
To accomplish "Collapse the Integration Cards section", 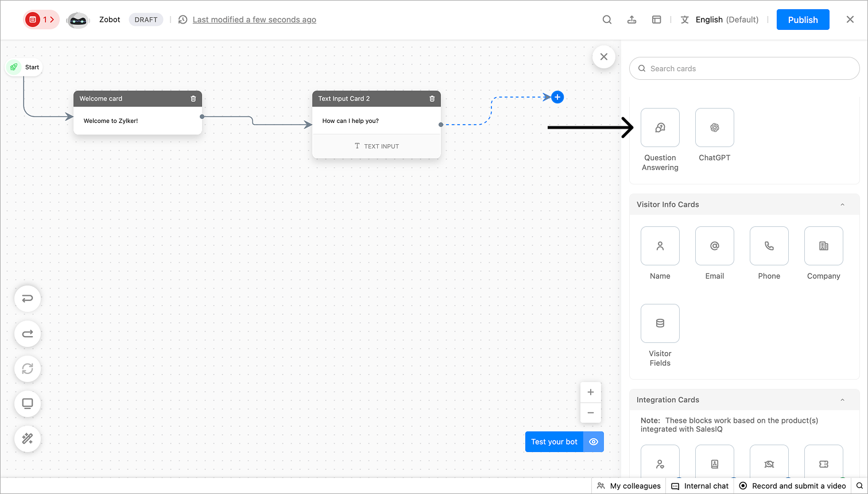I will [x=842, y=400].
